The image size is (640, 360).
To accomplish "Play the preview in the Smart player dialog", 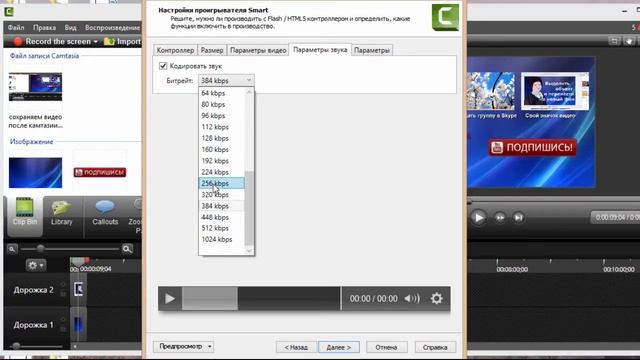I will point(170,298).
